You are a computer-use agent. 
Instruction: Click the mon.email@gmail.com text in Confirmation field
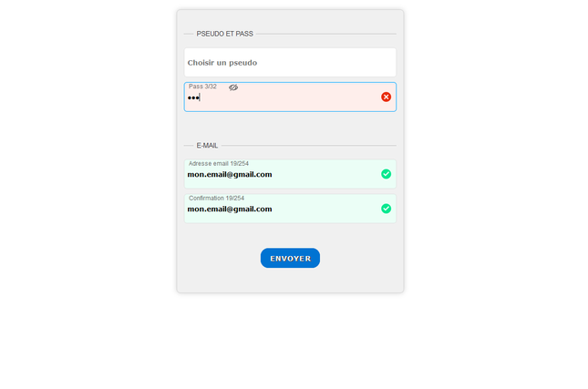[230, 209]
